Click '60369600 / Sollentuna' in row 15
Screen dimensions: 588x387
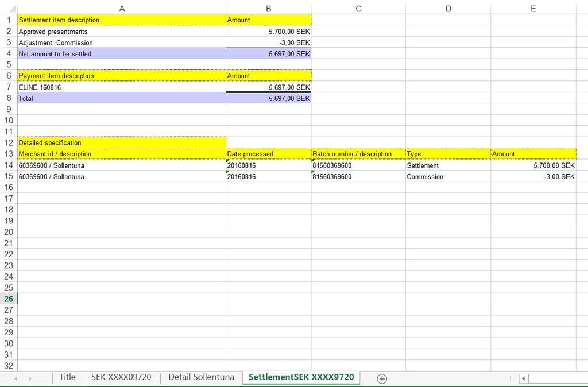coord(122,176)
